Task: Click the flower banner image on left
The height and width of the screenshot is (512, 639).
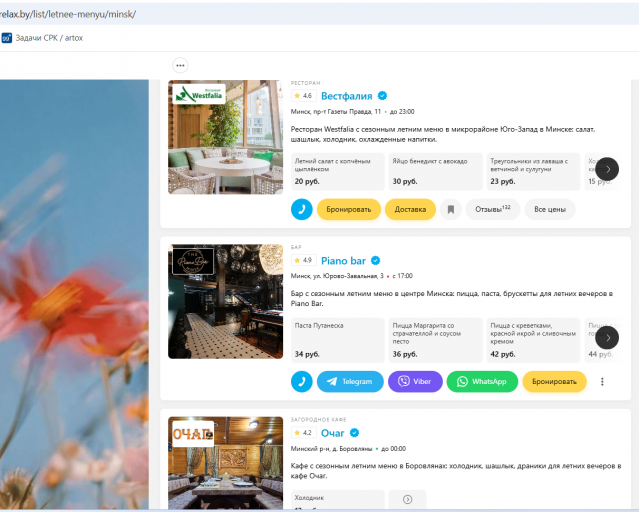Action: pos(74,294)
